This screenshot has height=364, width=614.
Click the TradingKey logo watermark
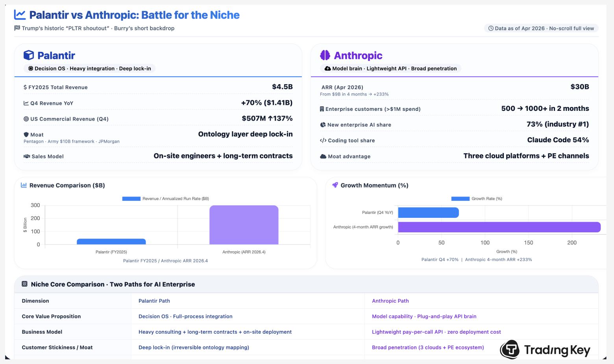click(545, 349)
